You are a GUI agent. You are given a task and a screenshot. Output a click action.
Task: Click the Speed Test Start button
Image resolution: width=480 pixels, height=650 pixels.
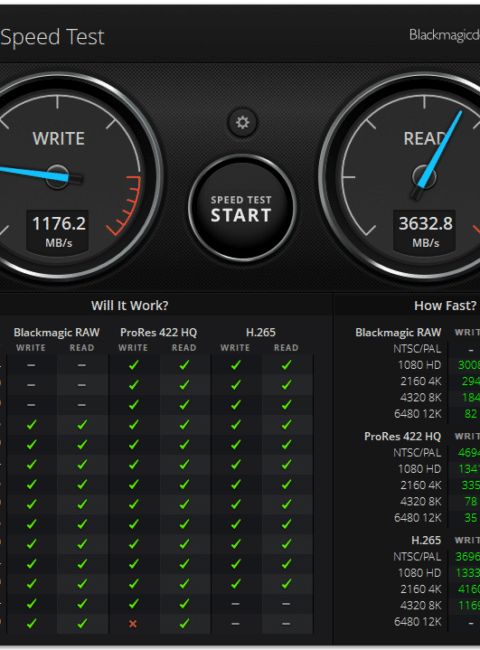pyautogui.click(x=242, y=208)
